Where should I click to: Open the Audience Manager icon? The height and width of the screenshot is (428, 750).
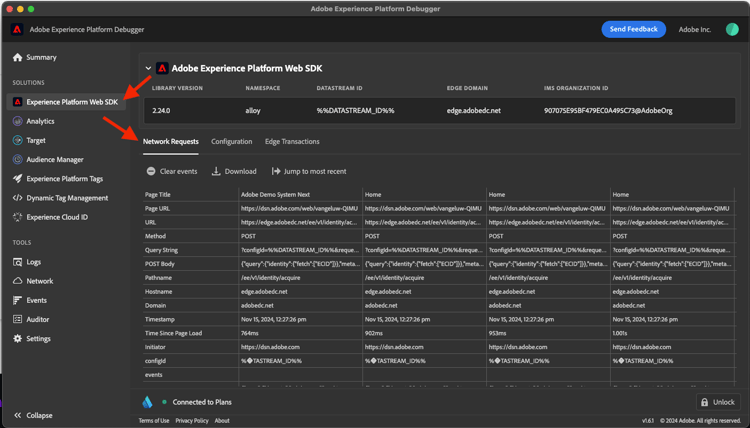tap(18, 159)
